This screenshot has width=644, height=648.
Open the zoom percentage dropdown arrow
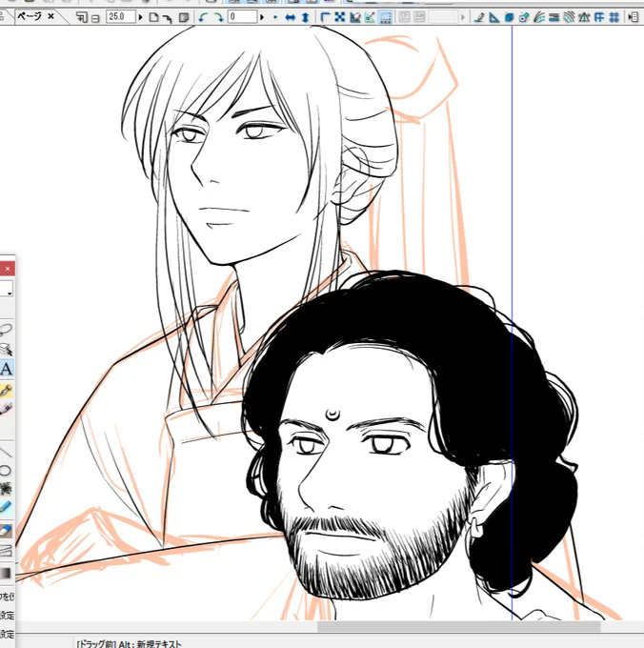pos(140,18)
